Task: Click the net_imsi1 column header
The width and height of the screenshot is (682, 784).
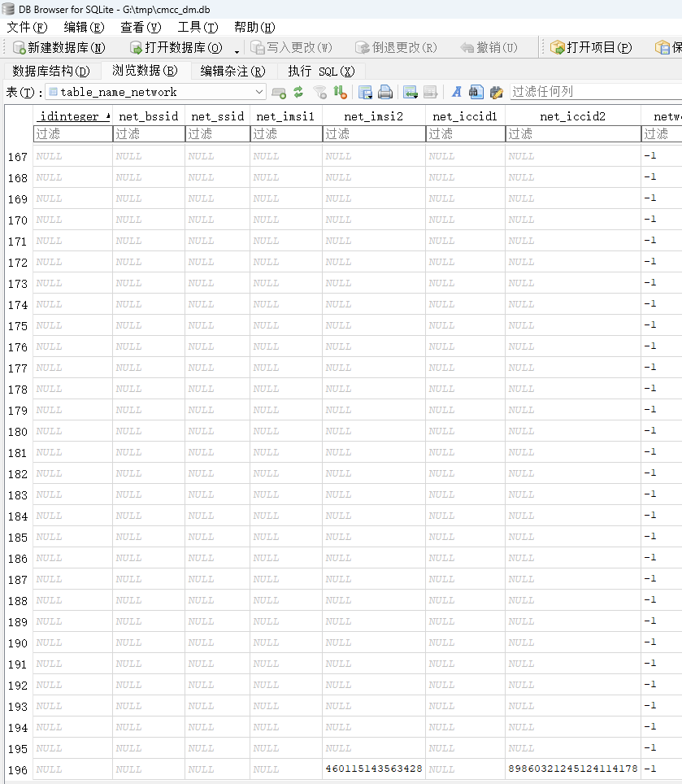Action: point(286,116)
